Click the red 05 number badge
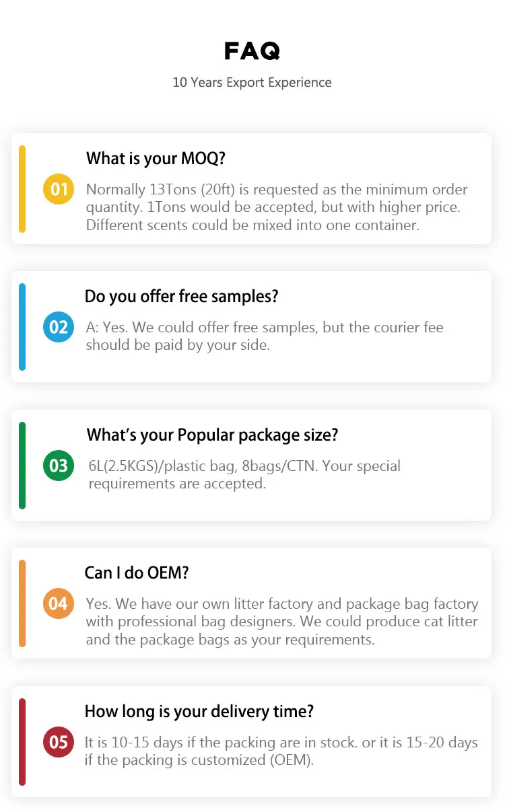The height and width of the screenshot is (812, 505). pos(59,742)
